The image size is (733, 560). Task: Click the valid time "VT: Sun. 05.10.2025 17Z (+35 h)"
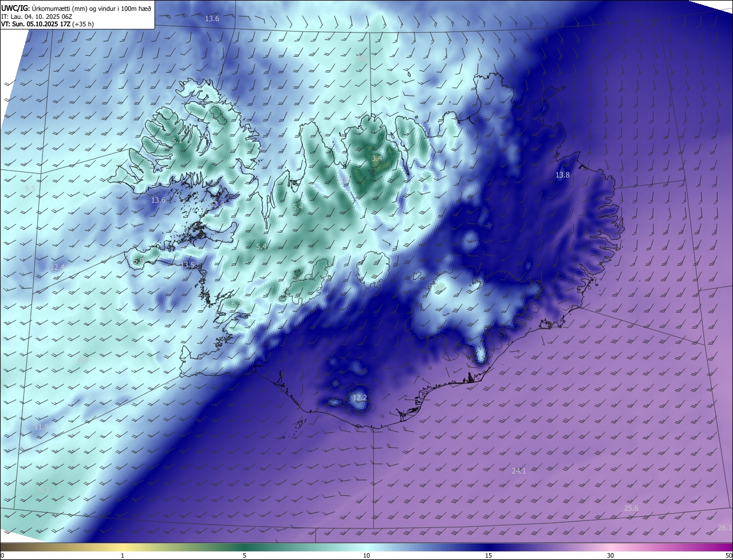pyautogui.click(x=48, y=24)
